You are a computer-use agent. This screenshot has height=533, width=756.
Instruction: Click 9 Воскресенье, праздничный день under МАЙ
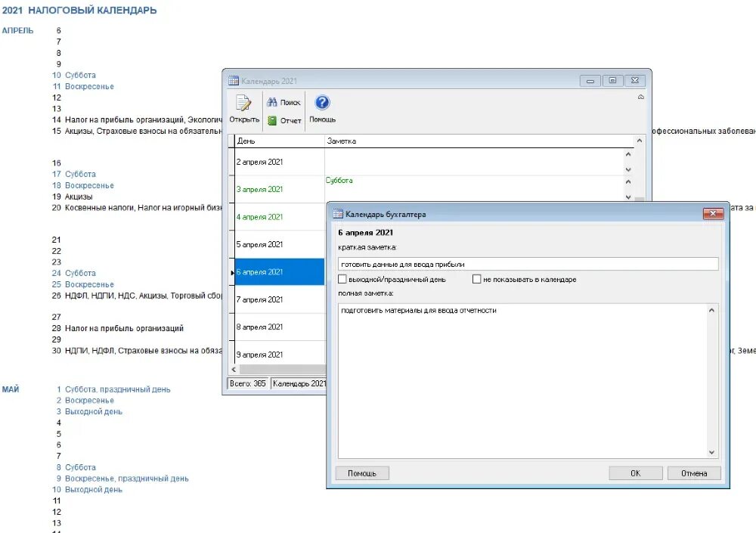click(122, 479)
